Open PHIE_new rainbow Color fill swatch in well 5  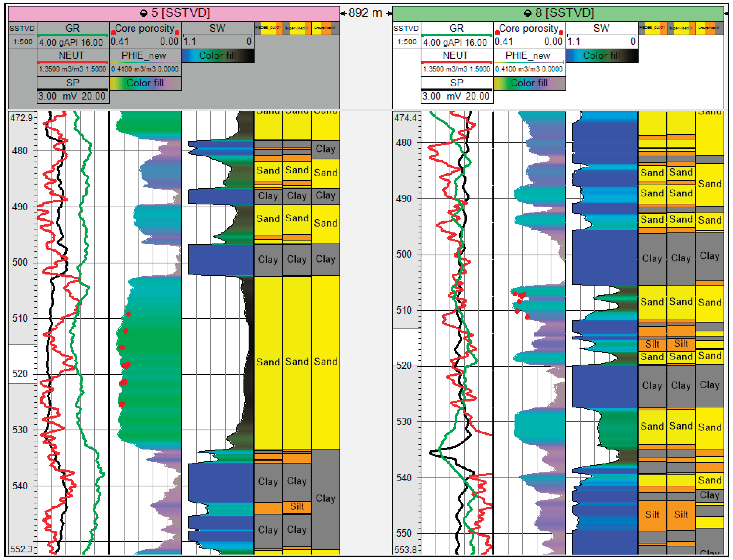click(x=145, y=83)
